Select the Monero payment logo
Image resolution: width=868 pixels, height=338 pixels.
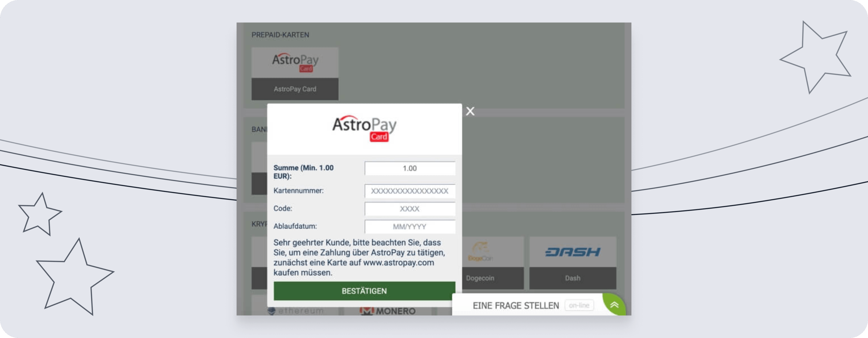[x=388, y=310]
